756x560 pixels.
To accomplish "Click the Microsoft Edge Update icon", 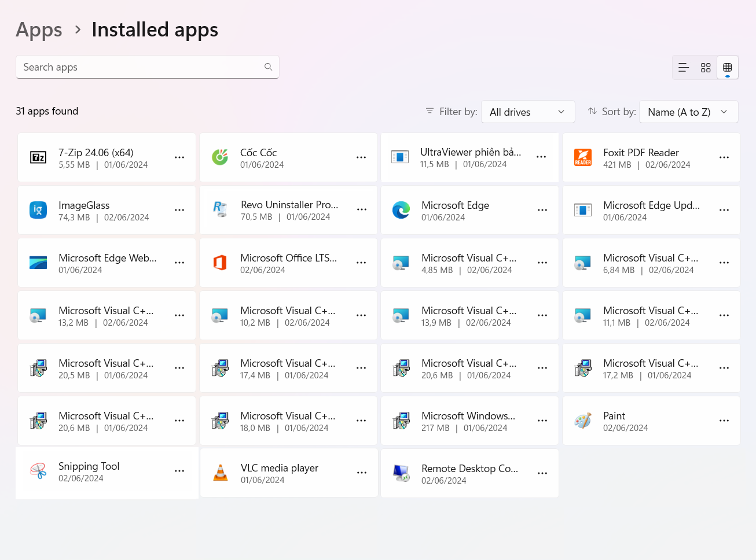I will (x=583, y=210).
